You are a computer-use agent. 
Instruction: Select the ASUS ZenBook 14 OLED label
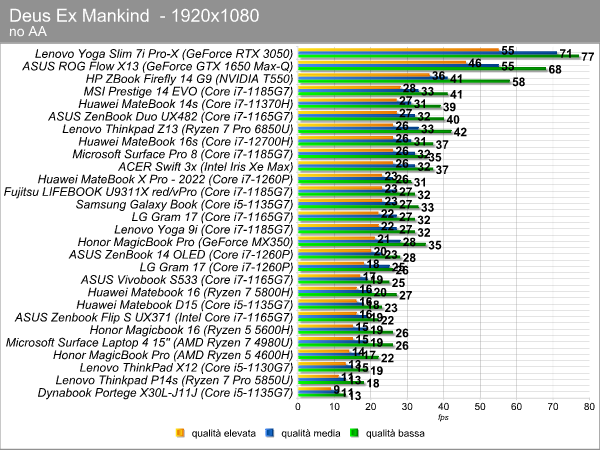point(181,255)
